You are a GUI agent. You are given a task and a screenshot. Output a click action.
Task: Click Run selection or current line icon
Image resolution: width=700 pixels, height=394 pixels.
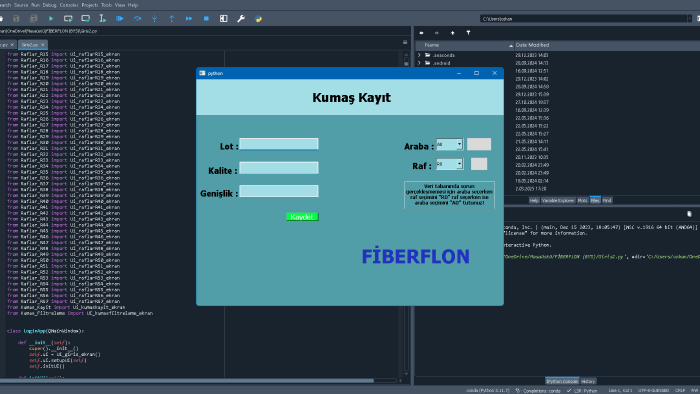[x=102, y=19]
